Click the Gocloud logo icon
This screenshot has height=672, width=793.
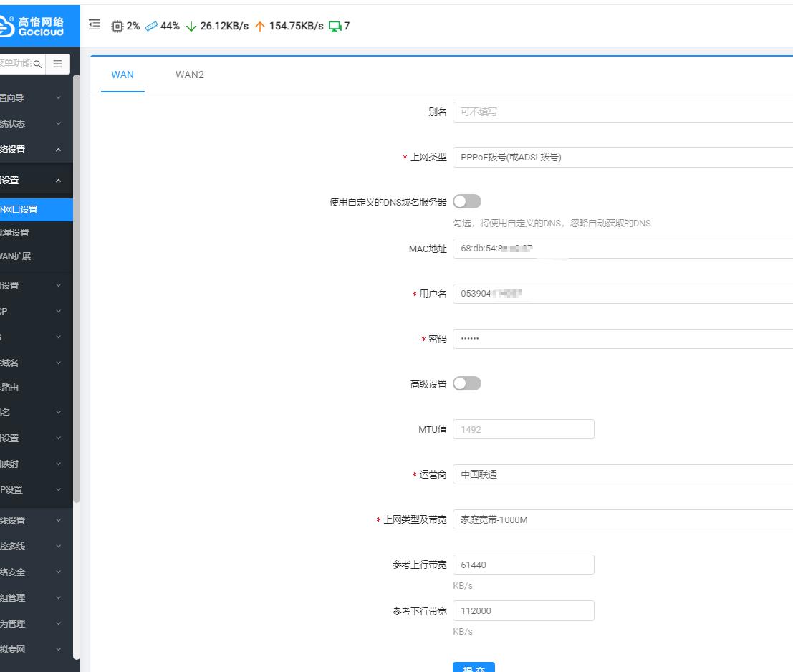coord(6,26)
